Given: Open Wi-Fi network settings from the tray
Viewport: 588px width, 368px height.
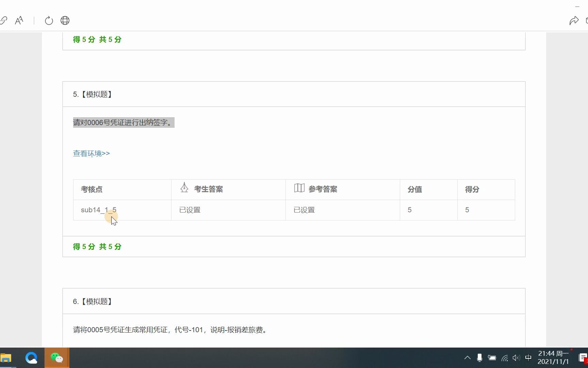Looking at the screenshot, I should coord(505,358).
